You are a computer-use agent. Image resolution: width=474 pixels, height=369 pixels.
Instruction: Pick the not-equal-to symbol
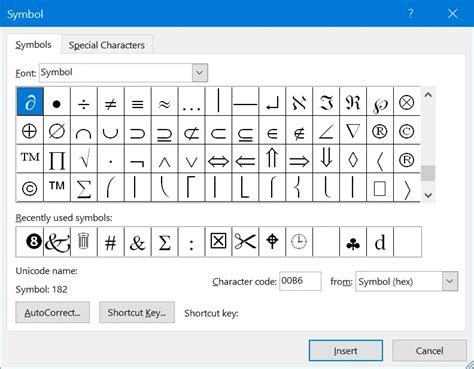pyautogui.click(x=111, y=102)
